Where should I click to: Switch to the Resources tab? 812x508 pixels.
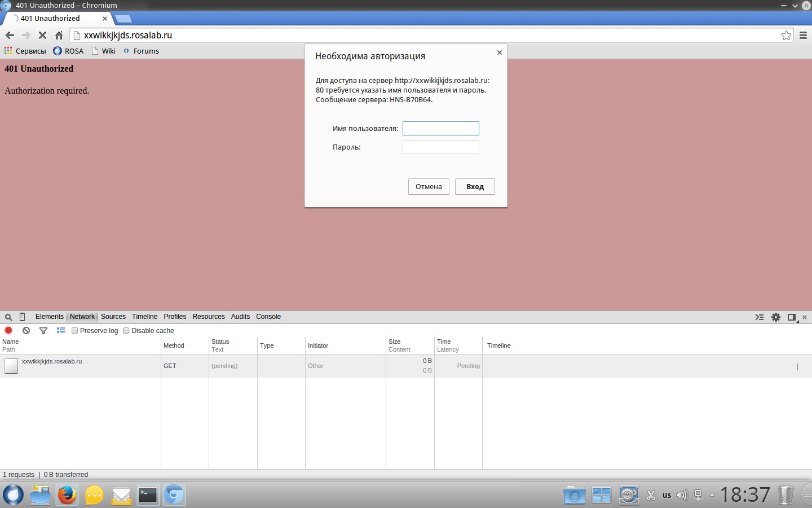coord(209,317)
